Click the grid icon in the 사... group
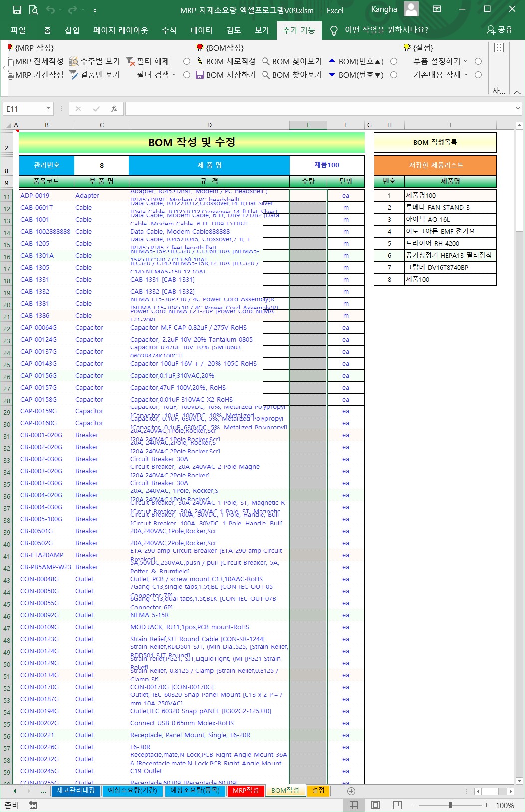This screenshot has width=525, height=812. (x=499, y=48)
